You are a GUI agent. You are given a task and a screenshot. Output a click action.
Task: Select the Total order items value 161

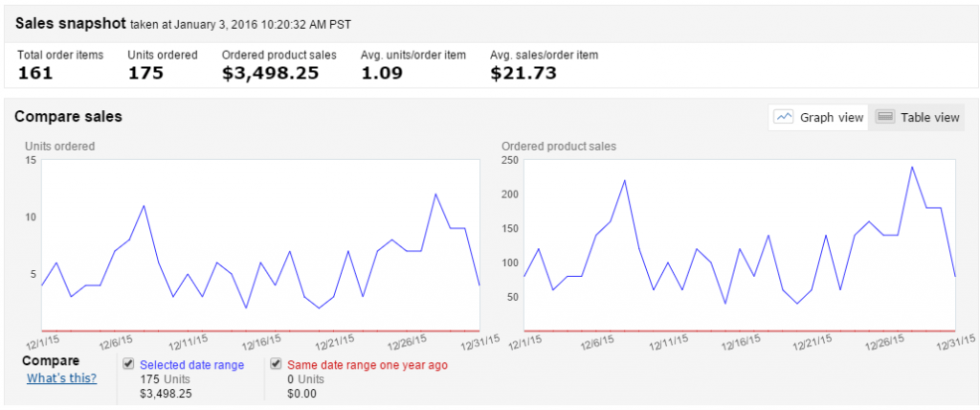[x=34, y=73]
